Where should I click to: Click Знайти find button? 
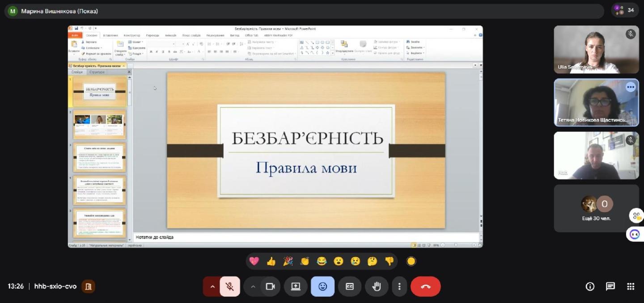click(413, 42)
